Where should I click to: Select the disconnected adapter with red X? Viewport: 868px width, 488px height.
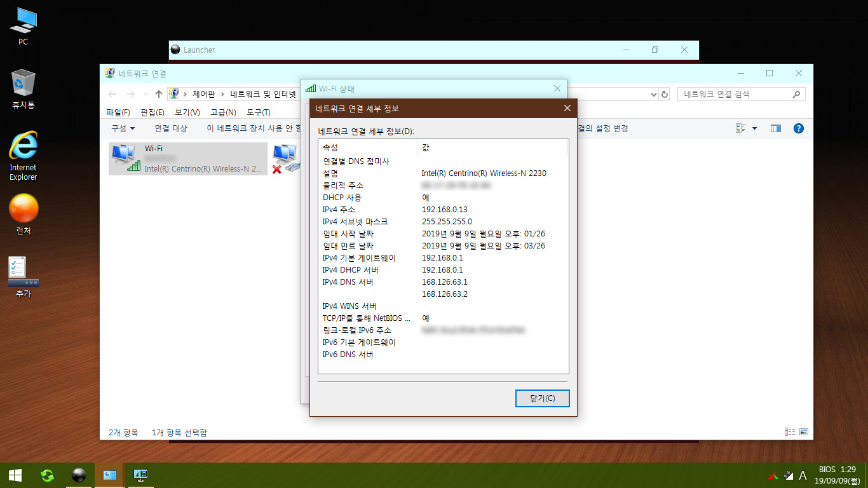pyautogui.click(x=285, y=158)
